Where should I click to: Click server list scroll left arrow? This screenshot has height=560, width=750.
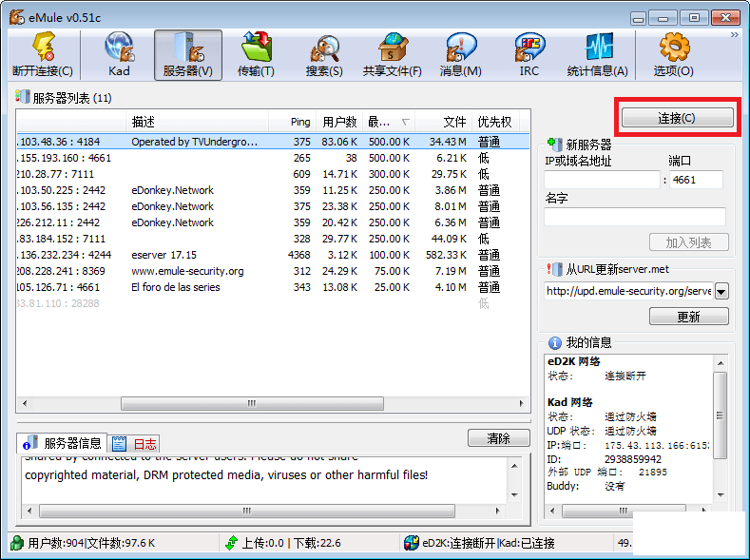(25, 403)
